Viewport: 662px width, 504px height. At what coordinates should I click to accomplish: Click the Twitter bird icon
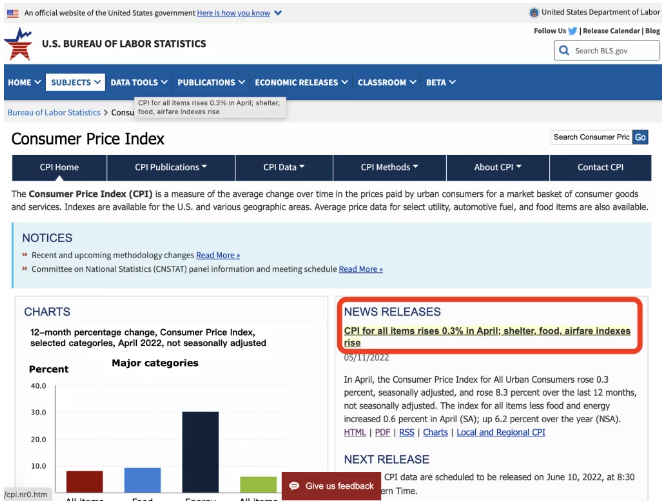pyautogui.click(x=572, y=31)
